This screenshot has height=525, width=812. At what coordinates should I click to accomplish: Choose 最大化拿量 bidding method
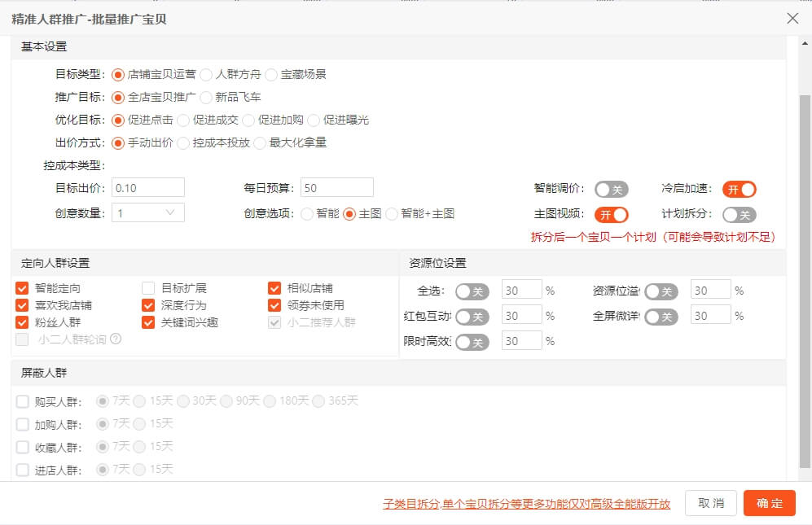[260, 143]
